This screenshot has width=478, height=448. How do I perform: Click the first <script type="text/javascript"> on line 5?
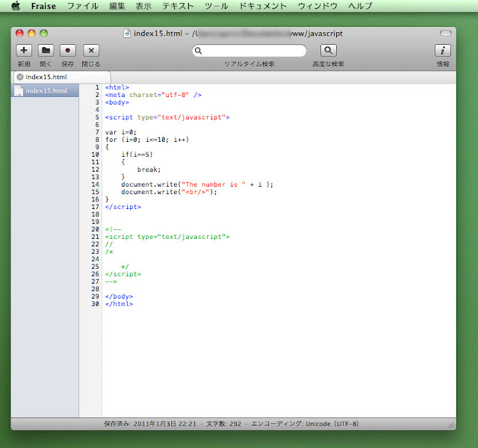[167, 117]
